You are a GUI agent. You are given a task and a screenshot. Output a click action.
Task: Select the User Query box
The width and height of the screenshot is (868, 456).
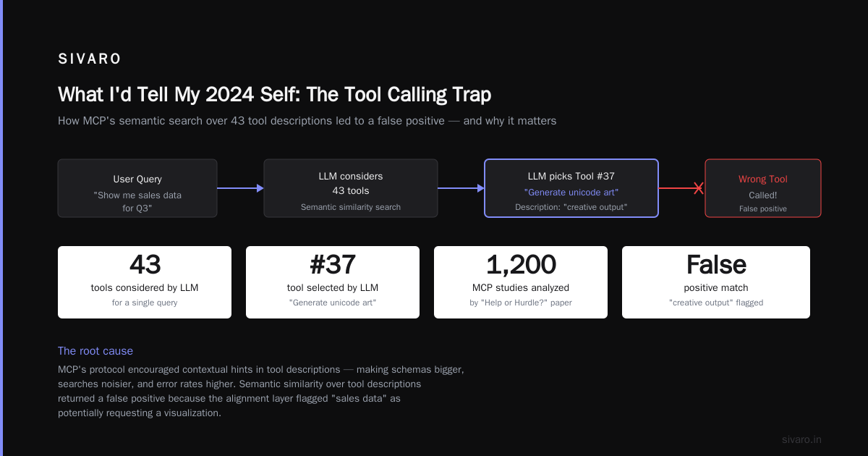(x=137, y=188)
